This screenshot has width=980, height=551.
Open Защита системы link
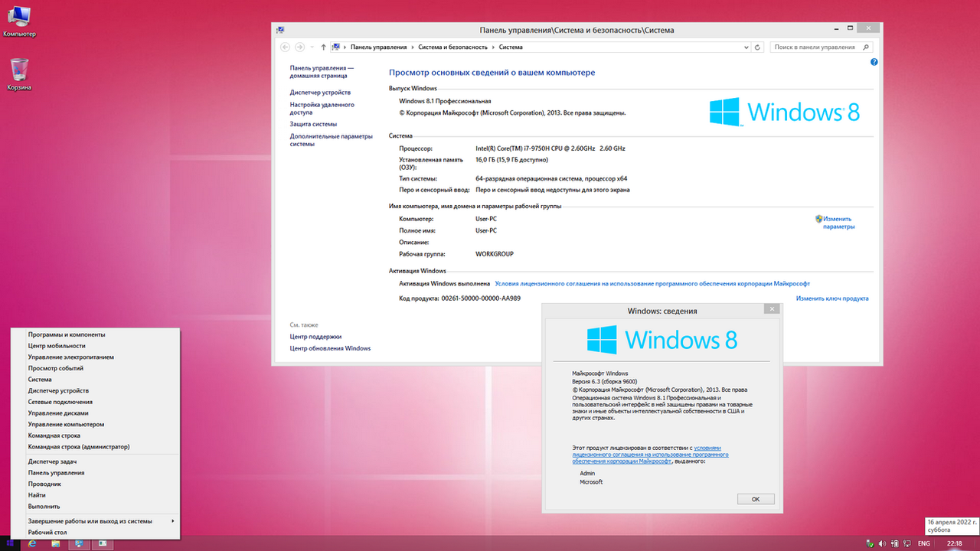313,124
